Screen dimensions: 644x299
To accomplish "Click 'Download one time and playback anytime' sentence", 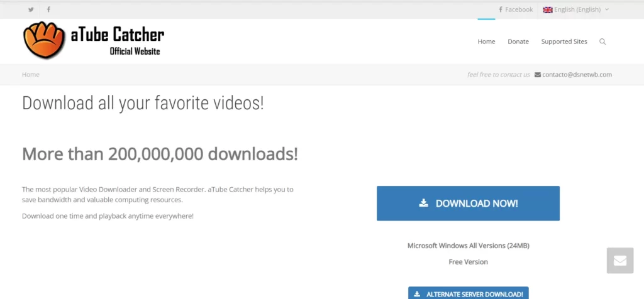I will coord(108,215).
